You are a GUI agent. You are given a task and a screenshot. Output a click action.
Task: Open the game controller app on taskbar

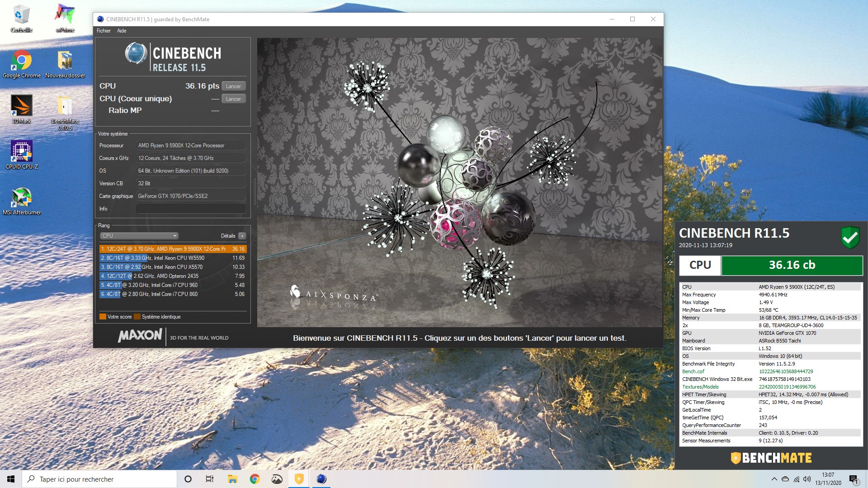point(277,479)
